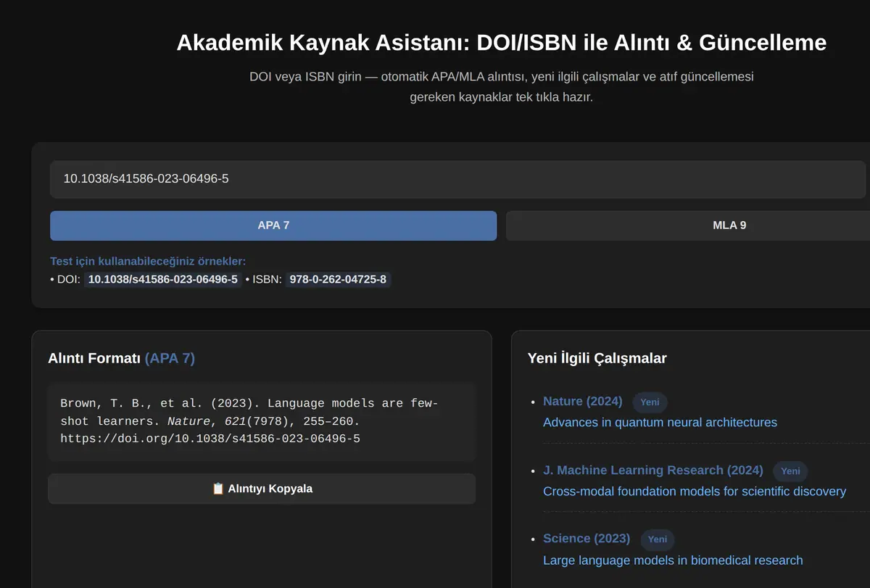The width and height of the screenshot is (870, 588).
Task: Click the DOI/ISBN input field
Action: (457, 179)
